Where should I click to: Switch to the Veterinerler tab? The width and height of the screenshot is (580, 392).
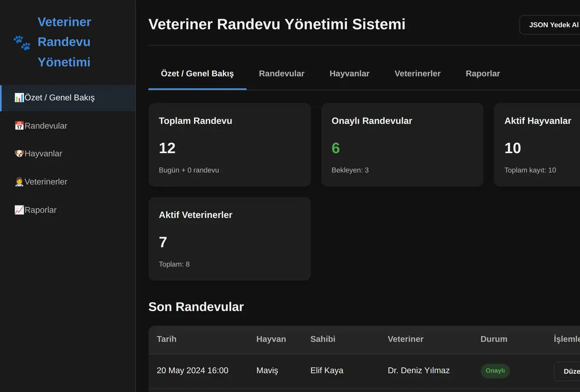click(x=418, y=73)
